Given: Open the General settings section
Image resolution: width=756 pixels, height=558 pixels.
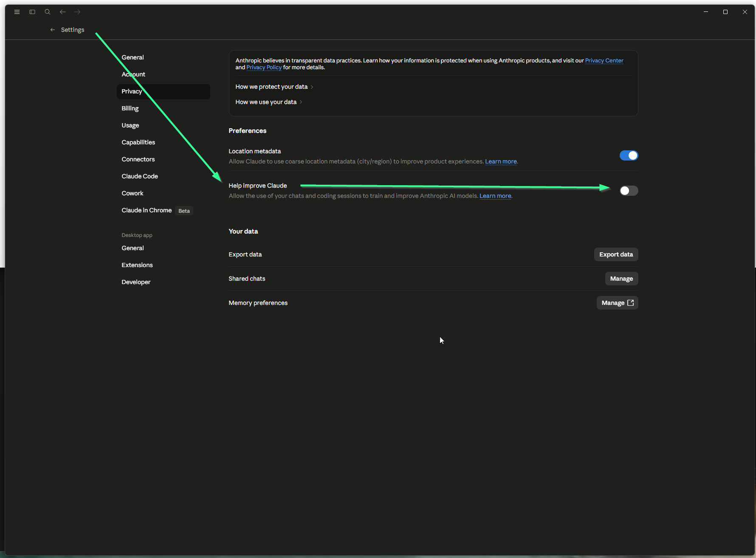Looking at the screenshot, I should click(x=164, y=57).
